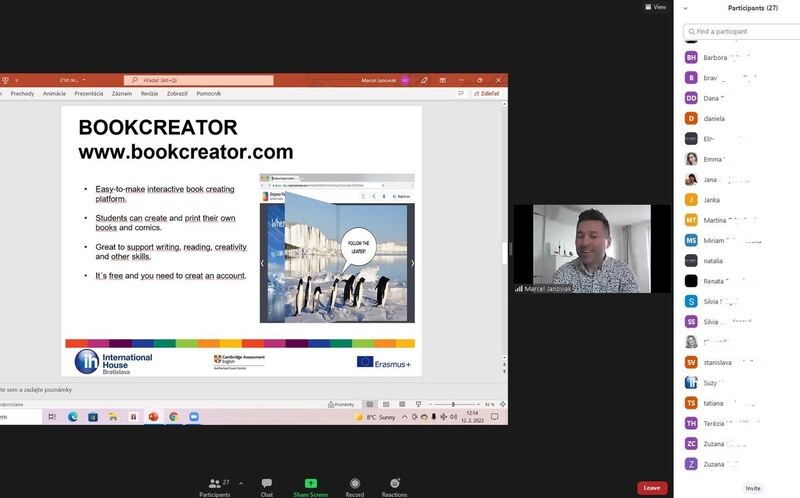Open Microsoft Edge from taskbar
The width and height of the screenshot is (800, 498).
coord(73,417)
